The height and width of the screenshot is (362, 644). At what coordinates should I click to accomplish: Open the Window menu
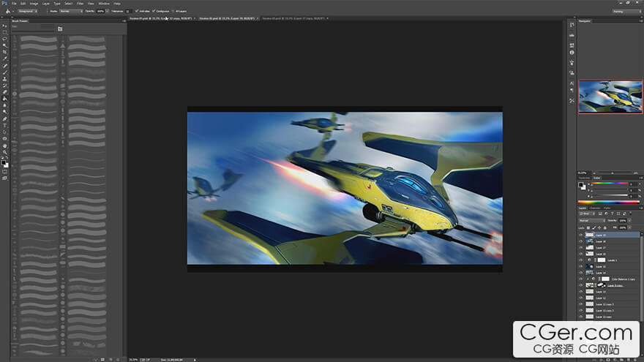(x=104, y=3)
